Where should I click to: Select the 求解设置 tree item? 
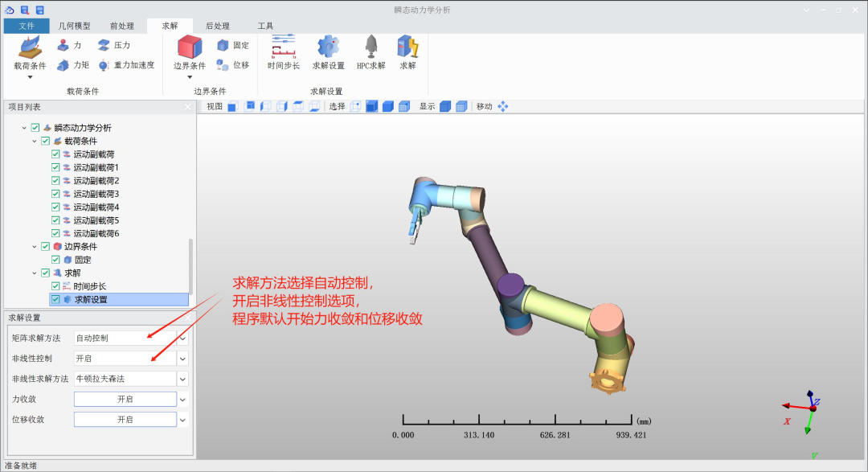(119, 300)
